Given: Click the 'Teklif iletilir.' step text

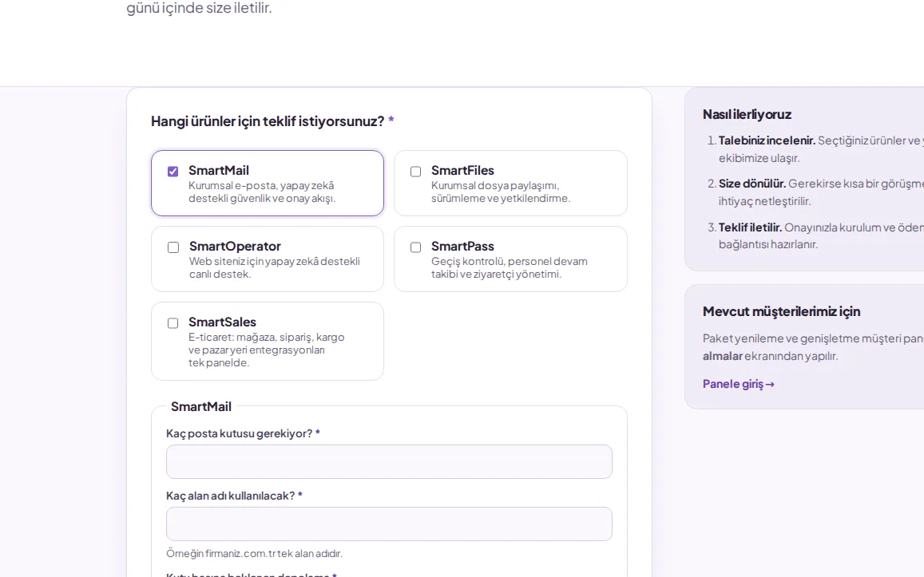Looking at the screenshot, I should coord(750,227).
